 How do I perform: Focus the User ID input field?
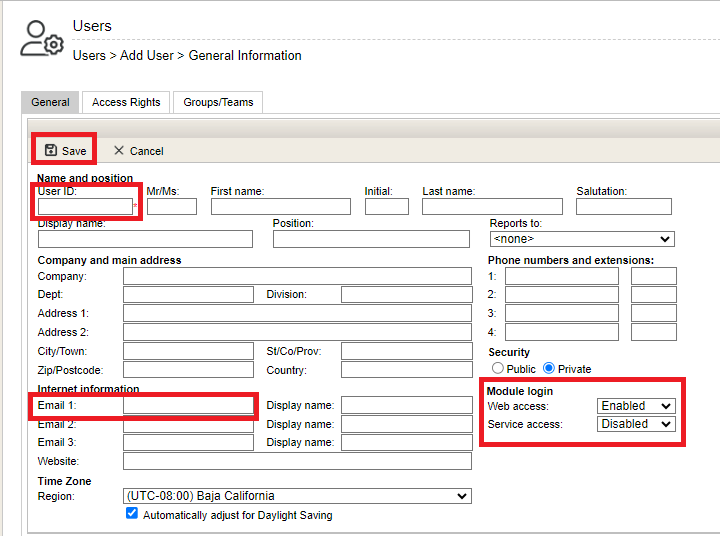pyautogui.click(x=85, y=207)
